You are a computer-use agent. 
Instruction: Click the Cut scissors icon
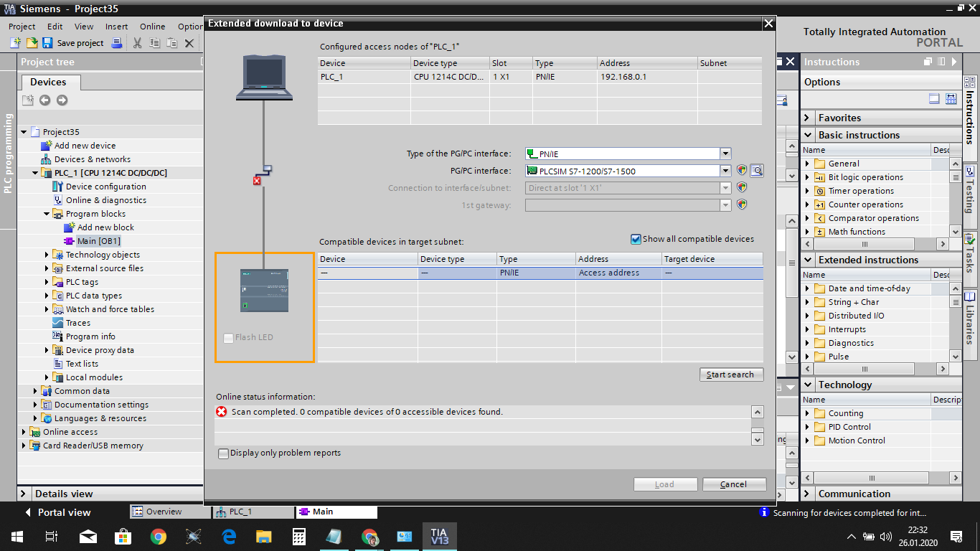click(x=137, y=43)
